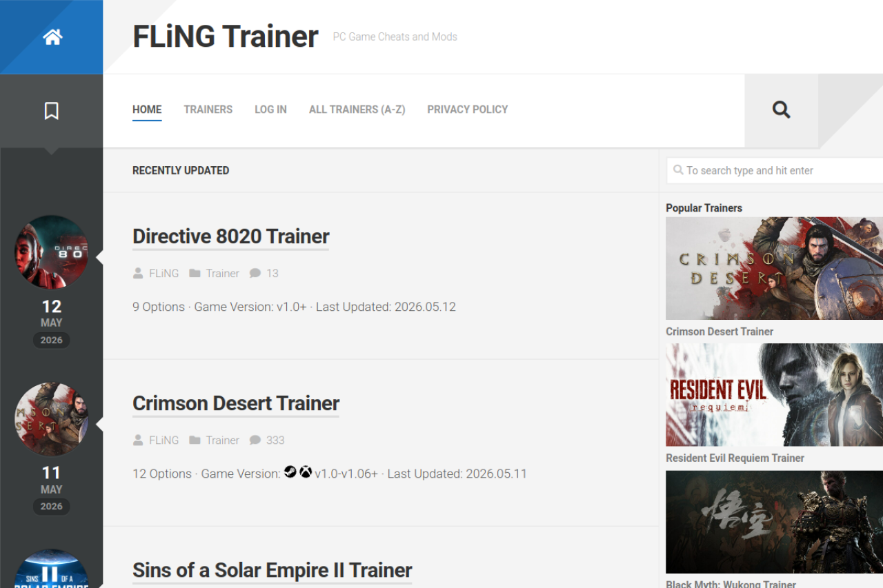Click the comment bubble icon with 13 comments
The image size is (883, 588).
coord(255,273)
